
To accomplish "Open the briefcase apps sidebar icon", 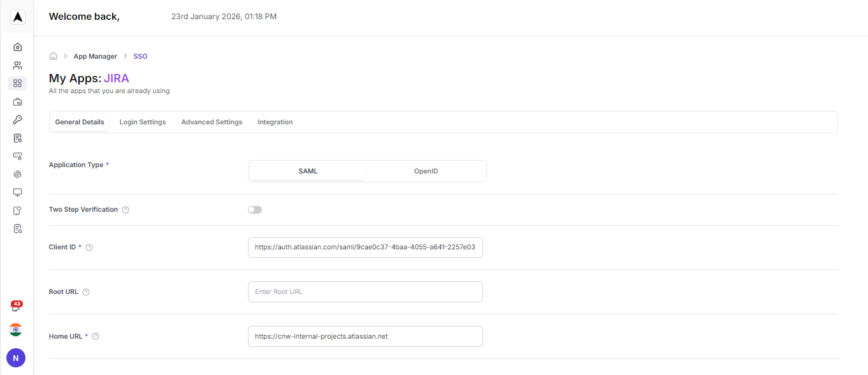I will point(17,101).
